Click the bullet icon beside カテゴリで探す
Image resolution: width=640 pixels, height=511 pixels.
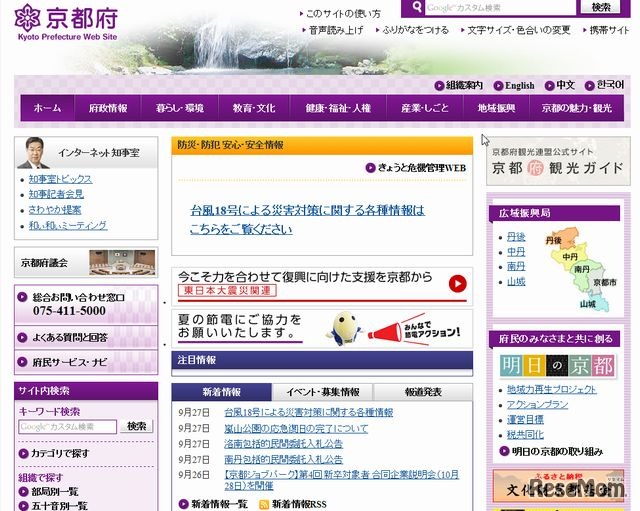(x=23, y=453)
